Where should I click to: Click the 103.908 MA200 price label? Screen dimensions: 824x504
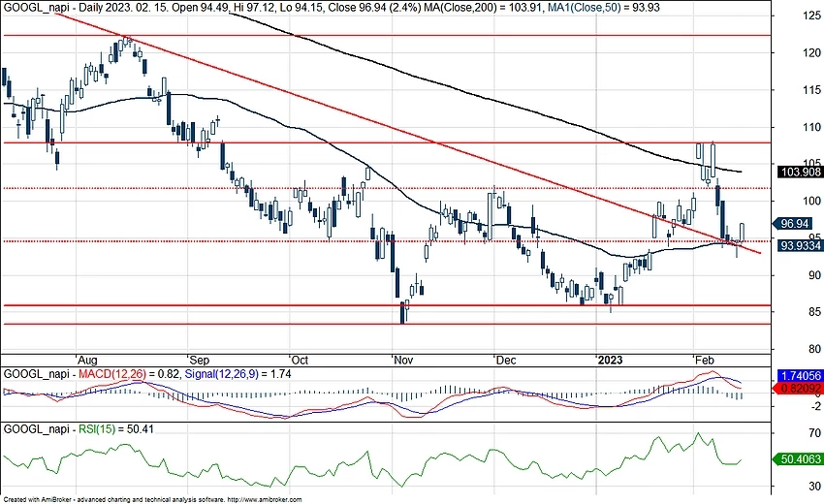point(802,172)
